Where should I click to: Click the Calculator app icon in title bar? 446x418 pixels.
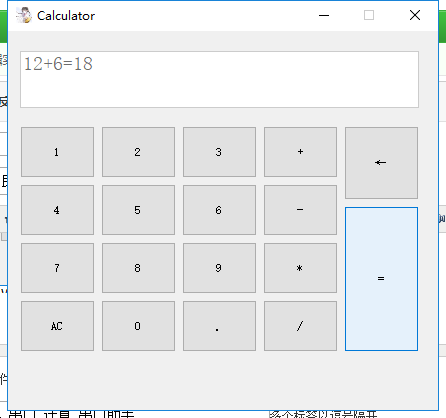pyautogui.click(x=24, y=15)
